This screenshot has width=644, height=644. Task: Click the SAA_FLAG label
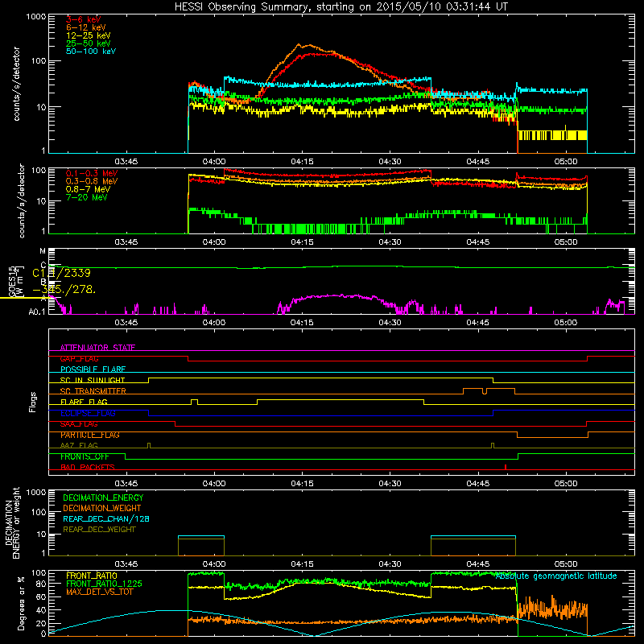tap(79, 424)
